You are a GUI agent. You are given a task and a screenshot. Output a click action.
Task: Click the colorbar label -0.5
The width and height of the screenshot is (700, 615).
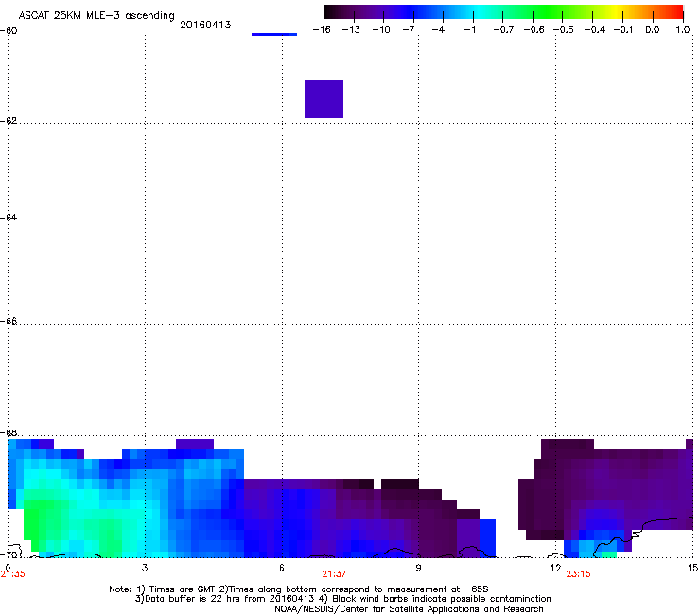(x=564, y=30)
